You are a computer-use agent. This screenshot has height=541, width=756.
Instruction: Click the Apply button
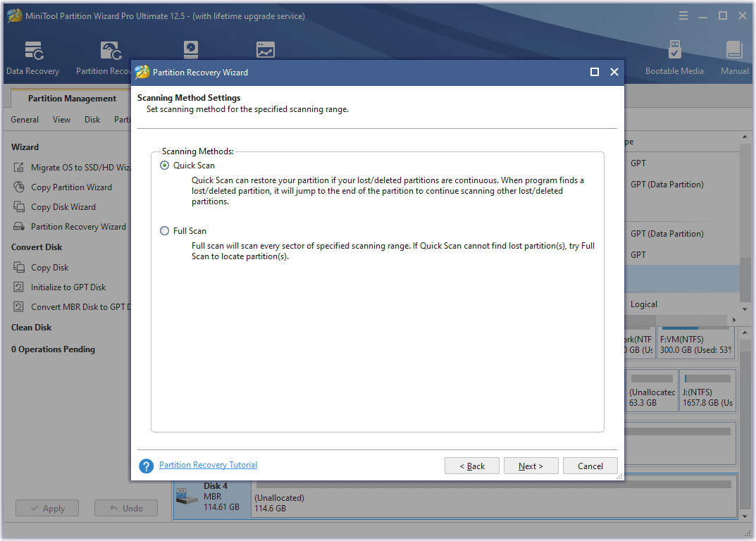point(47,508)
